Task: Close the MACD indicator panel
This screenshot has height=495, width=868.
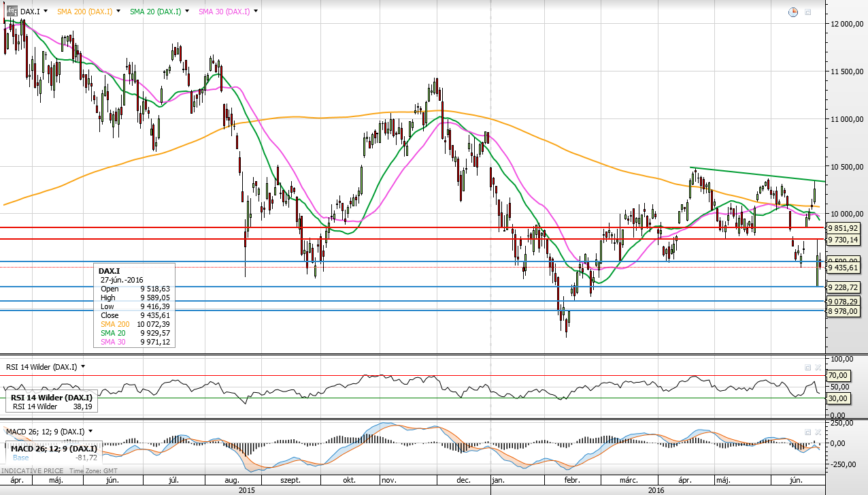Action: (818, 432)
